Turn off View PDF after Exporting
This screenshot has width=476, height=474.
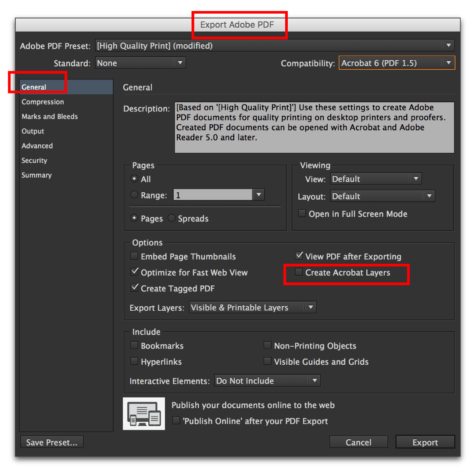[299, 256]
